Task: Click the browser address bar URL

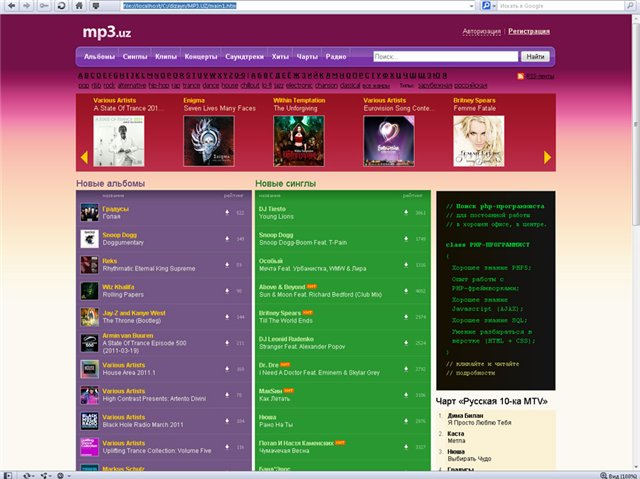Action: coord(180,6)
